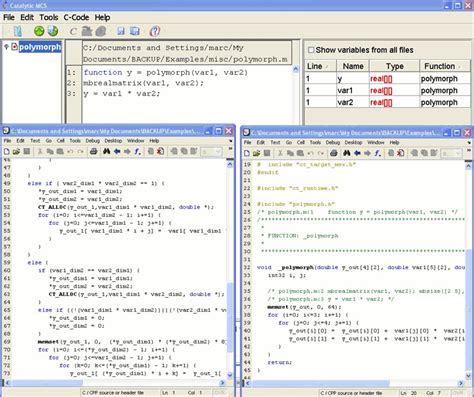The height and width of the screenshot is (397, 474).
Task: Open Tools menu in Catalytic MCS
Action: click(49, 17)
